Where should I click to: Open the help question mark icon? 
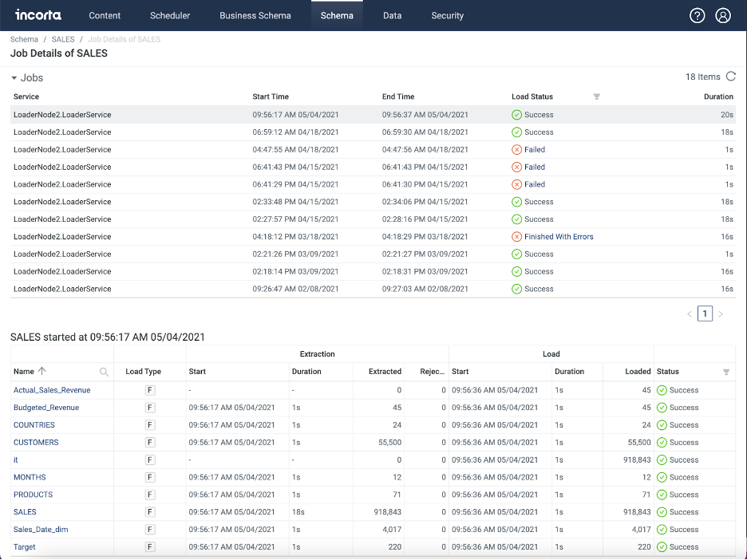697,15
